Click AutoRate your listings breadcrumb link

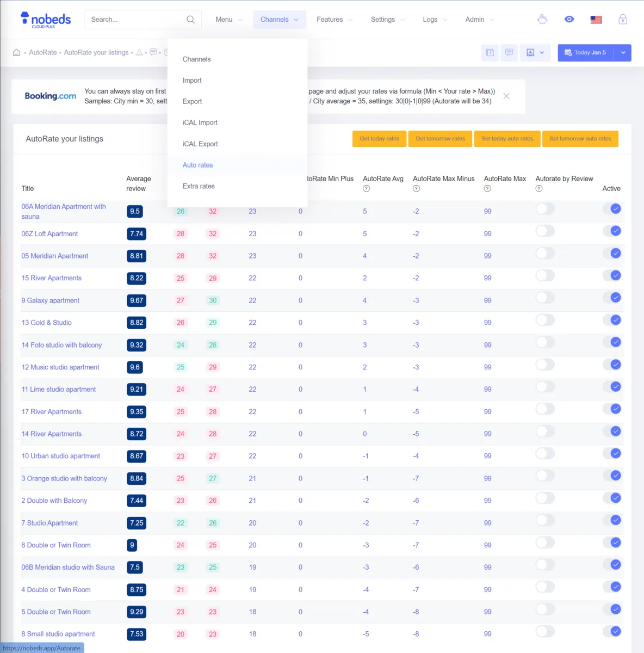[96, 53]
